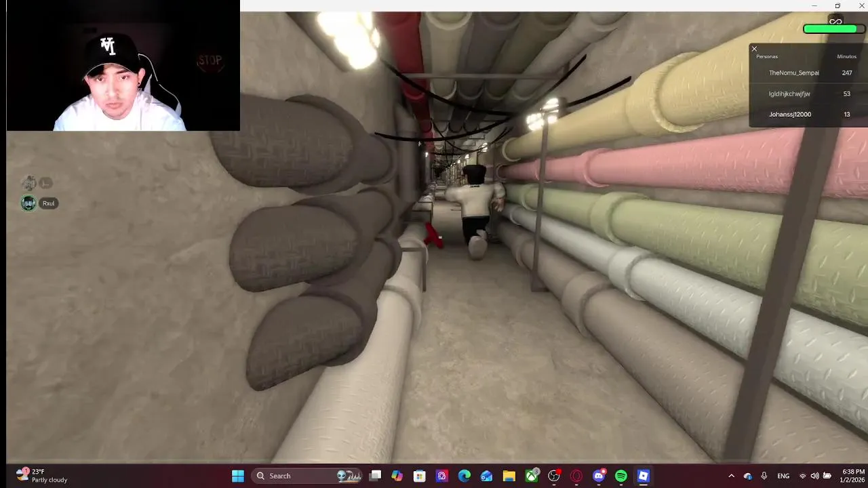Open Outlook from the taskbar
This screenshot has height=488, width=868.
coord(487,476)
